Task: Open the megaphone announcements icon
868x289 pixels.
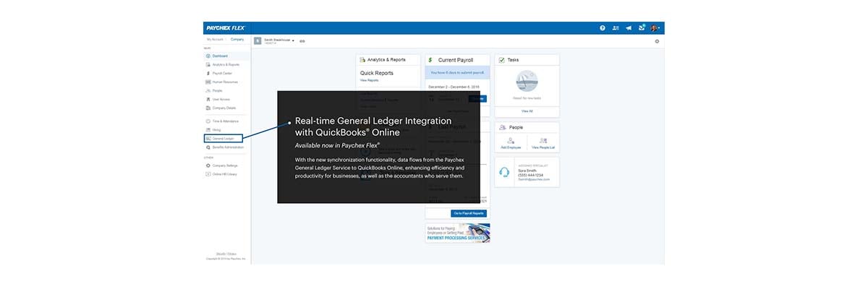Action: click(x=629, y=27)
